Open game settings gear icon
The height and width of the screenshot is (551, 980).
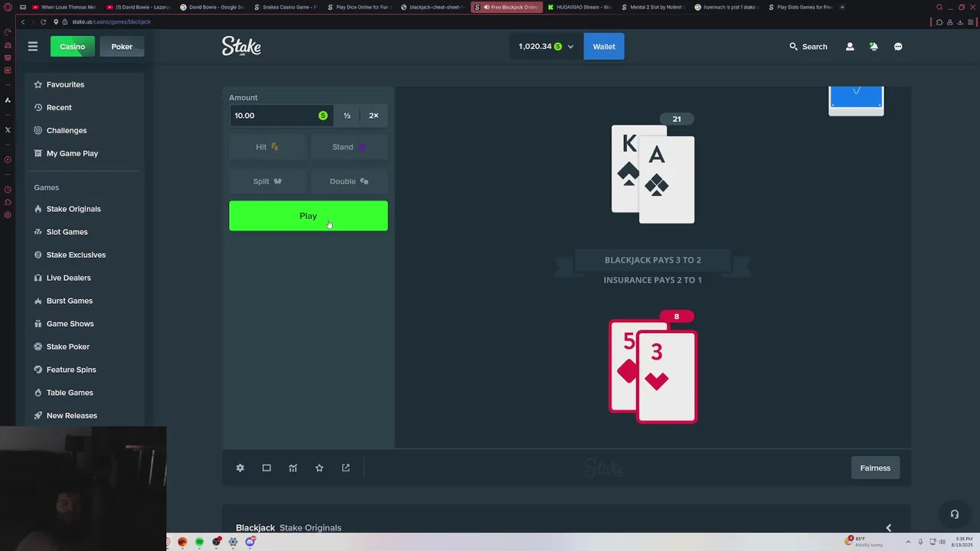tap(240, 468)
